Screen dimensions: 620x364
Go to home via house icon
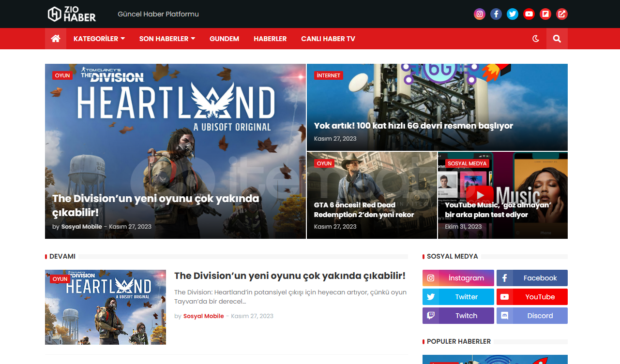(x=56, y=39)
